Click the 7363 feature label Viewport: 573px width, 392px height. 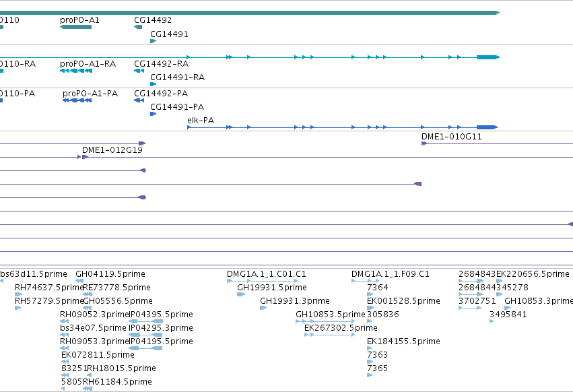point(377,355)
